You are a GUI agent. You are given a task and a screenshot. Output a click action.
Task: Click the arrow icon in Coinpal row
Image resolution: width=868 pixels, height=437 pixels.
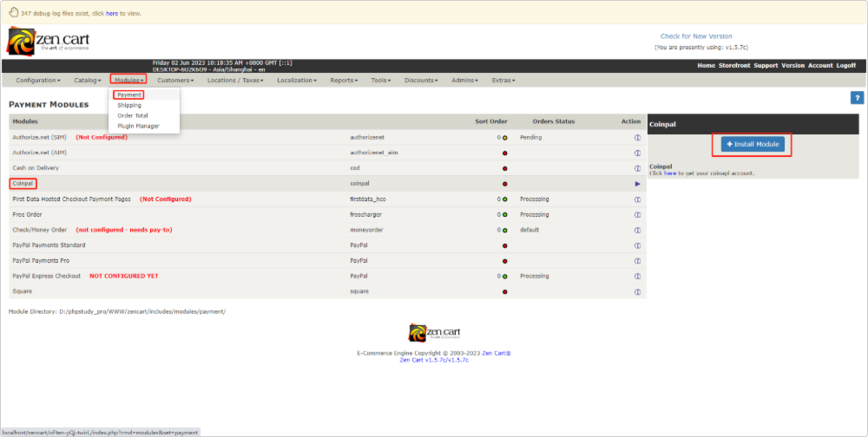(637, 184)
